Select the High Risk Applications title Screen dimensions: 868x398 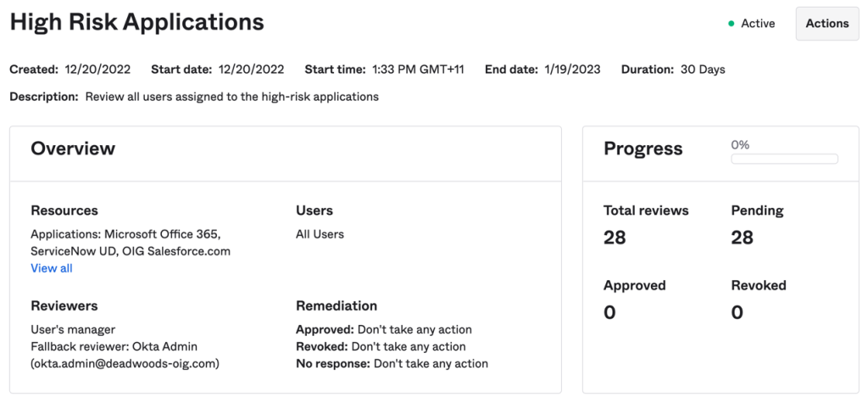(x=136, y=23)
